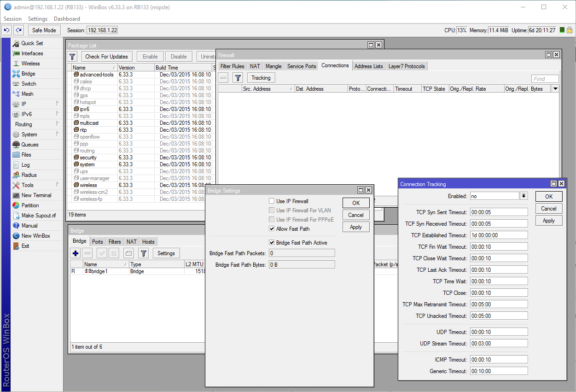The width and height of the screenshot is (576, 392).
Task: Open the Log sidebar entry
Action: tap(25, 165)
